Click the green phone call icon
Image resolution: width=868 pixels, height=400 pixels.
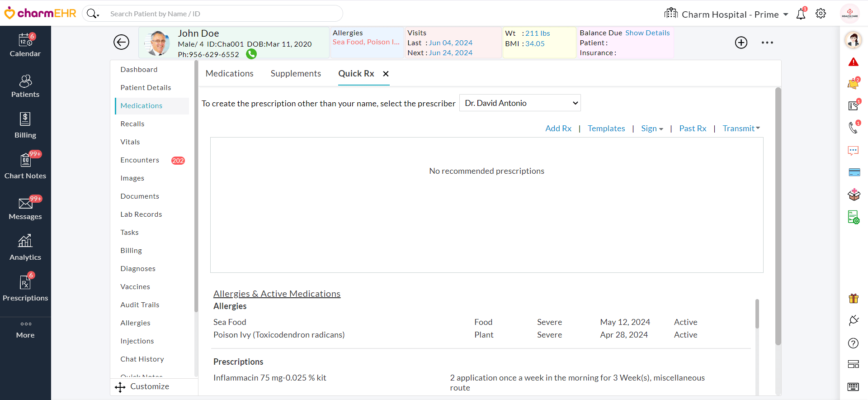[251, 54]
